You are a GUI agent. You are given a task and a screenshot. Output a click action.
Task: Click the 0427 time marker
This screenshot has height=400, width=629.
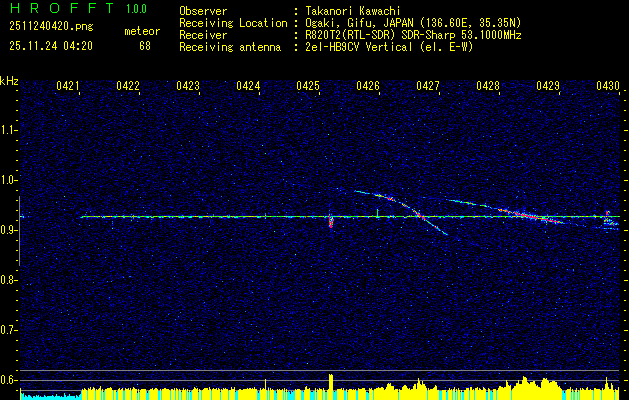click(428, 85)
